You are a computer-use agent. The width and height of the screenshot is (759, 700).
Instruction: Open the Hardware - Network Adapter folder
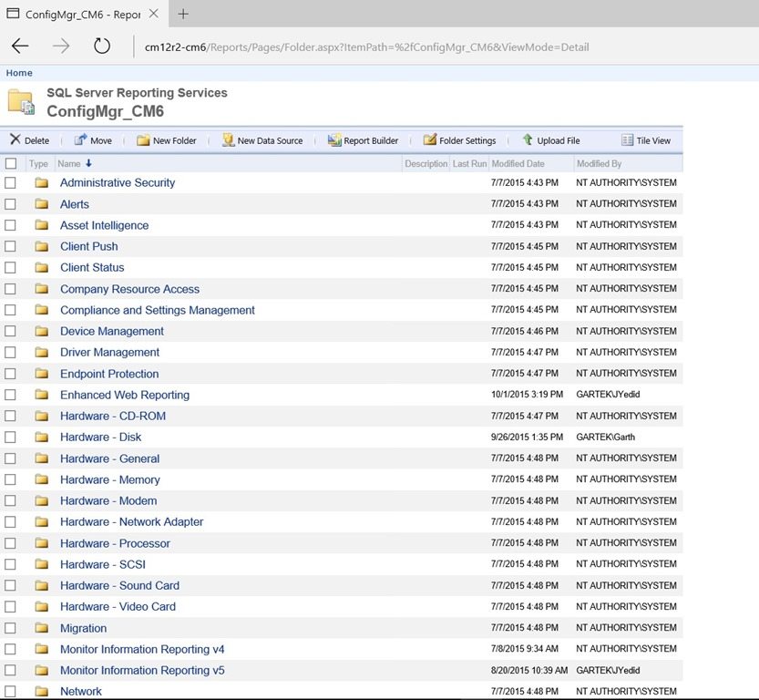click(131, 522)
